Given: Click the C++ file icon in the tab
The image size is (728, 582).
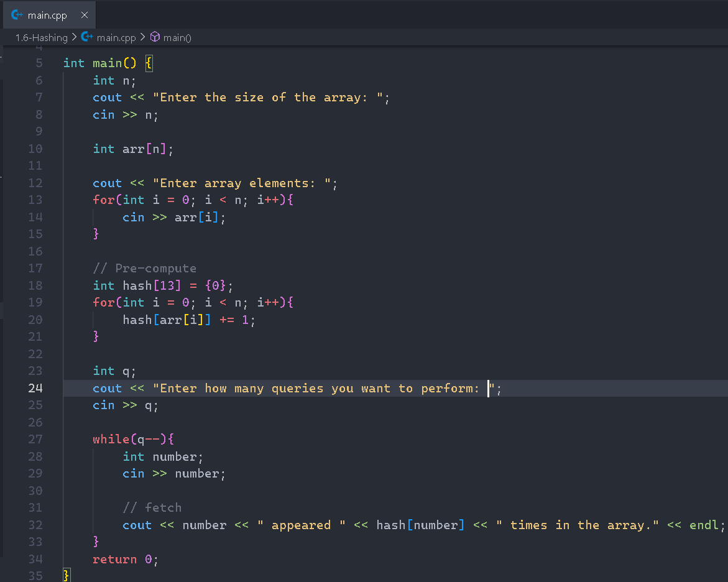Looking at the screenshot, I should pos(17,15).
